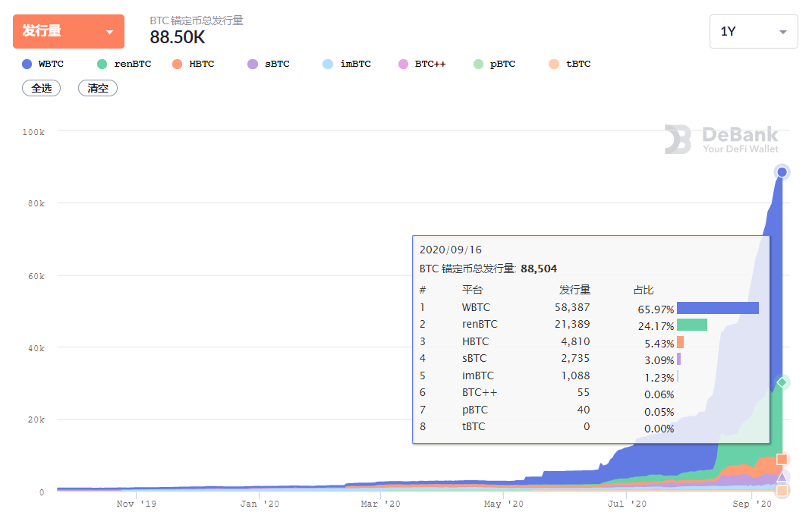The height and width of the screenshot is (531, 812).
Task: Click the 58,387 WBTC issuance value
Action: 572,307
